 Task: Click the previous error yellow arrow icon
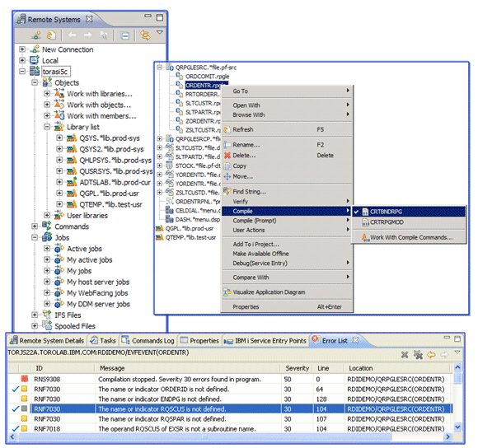(431, 354)
